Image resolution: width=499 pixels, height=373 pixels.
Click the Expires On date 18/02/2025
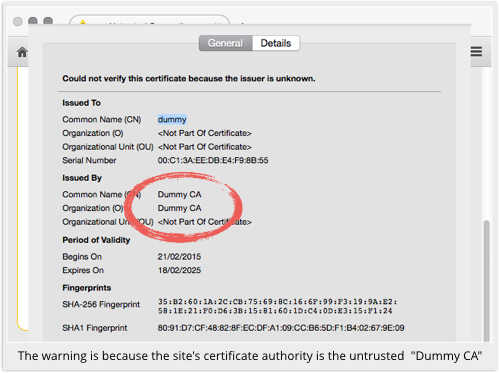179,270
